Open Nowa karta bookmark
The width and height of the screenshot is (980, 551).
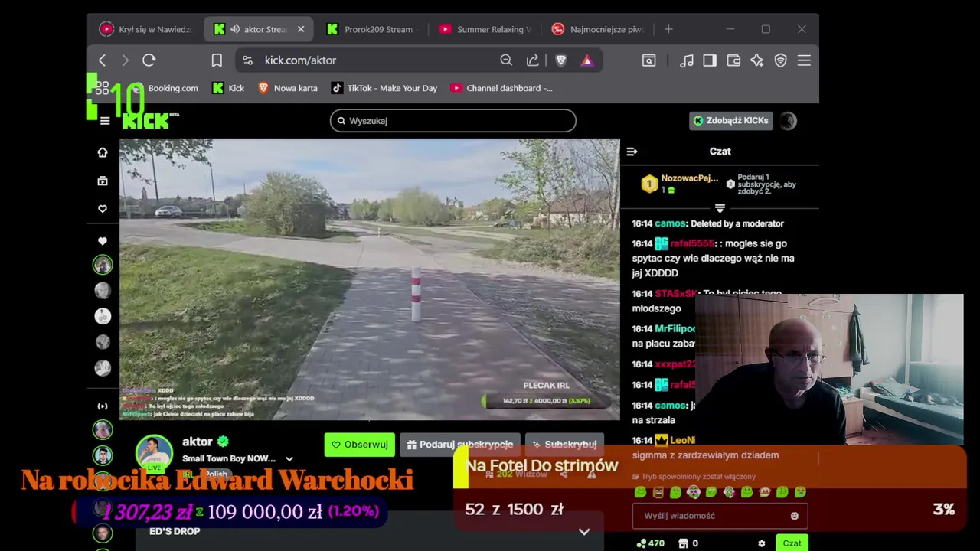coord(288,88)
